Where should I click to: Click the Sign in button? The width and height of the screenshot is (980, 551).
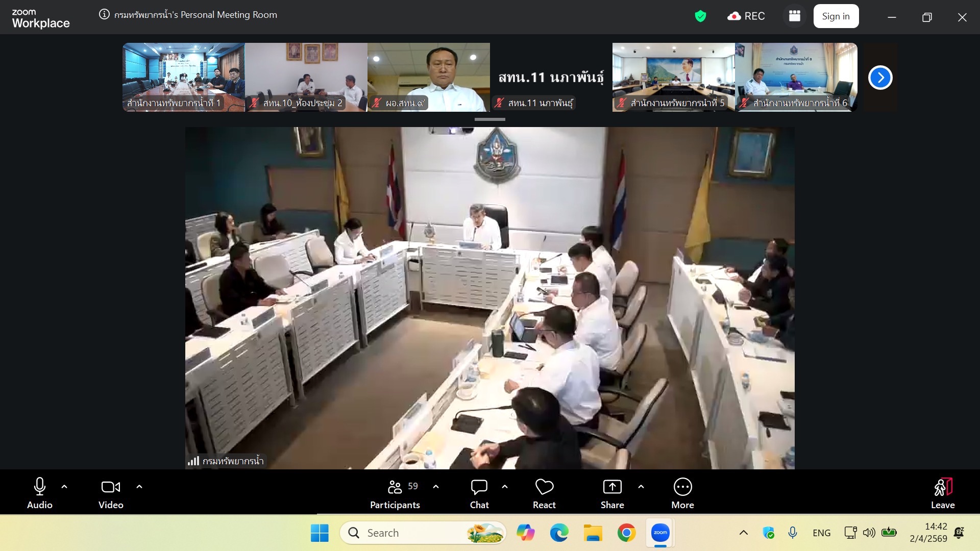click(x=836, y=16)
